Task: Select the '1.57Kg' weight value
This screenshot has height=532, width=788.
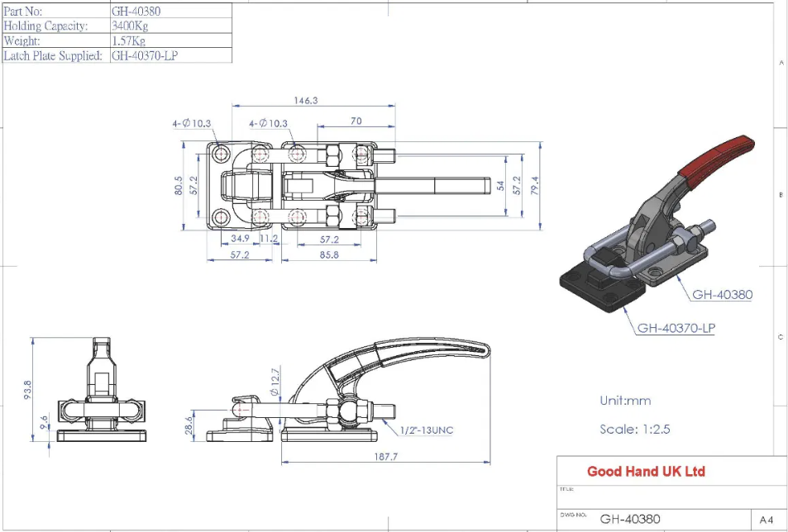Action: (129, 40)
